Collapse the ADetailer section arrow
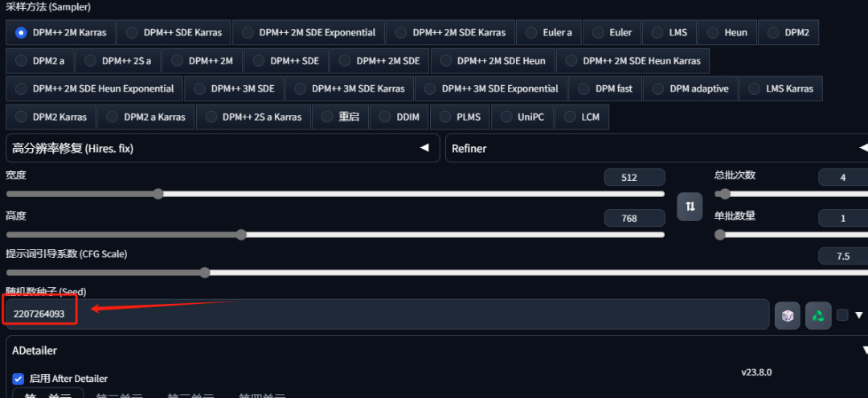This screenshot has width=868, height=398. pos(865,351)
